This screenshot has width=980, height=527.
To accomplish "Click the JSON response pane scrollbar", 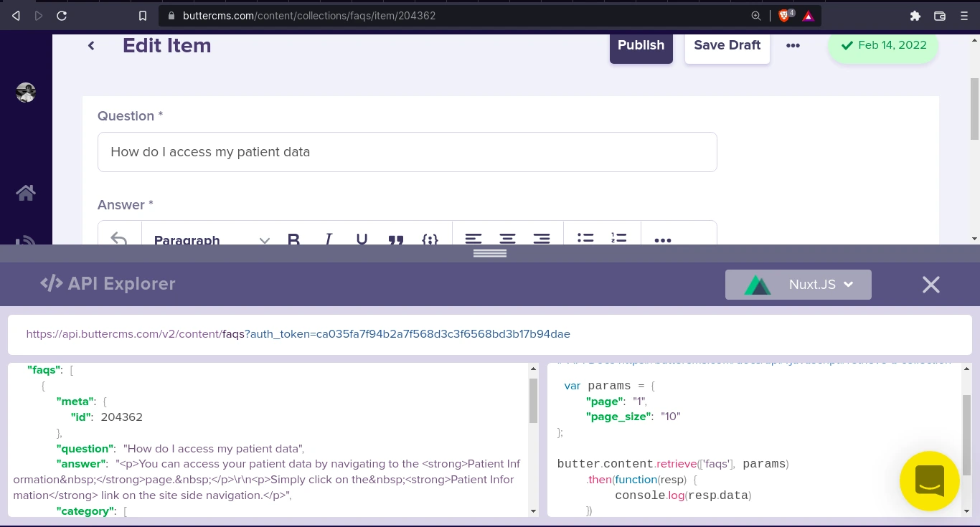I will 533,400.
